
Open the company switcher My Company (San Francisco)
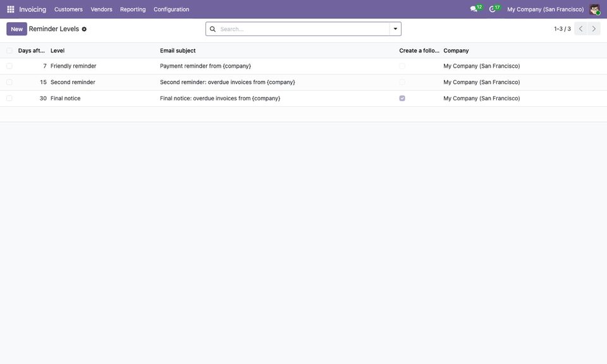546,9
